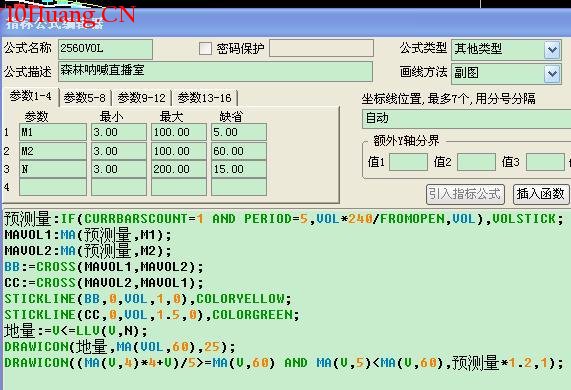Click the code line 地量:=V<=LLV(V,N);
Viewport: 571px width, 390px height.
click(76, 331)
